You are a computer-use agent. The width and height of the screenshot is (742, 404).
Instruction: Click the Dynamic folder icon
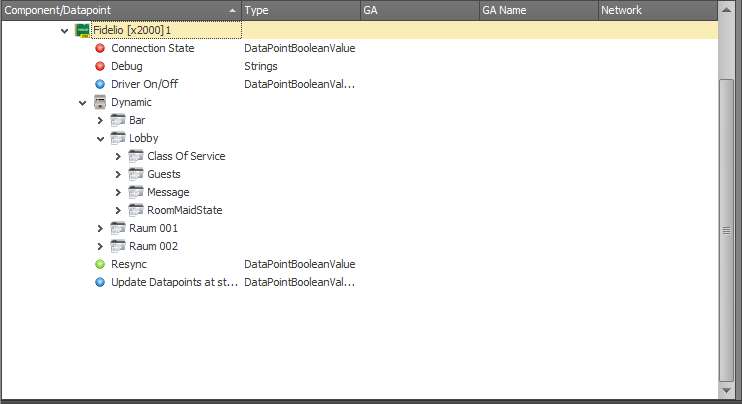click(100, 102)
